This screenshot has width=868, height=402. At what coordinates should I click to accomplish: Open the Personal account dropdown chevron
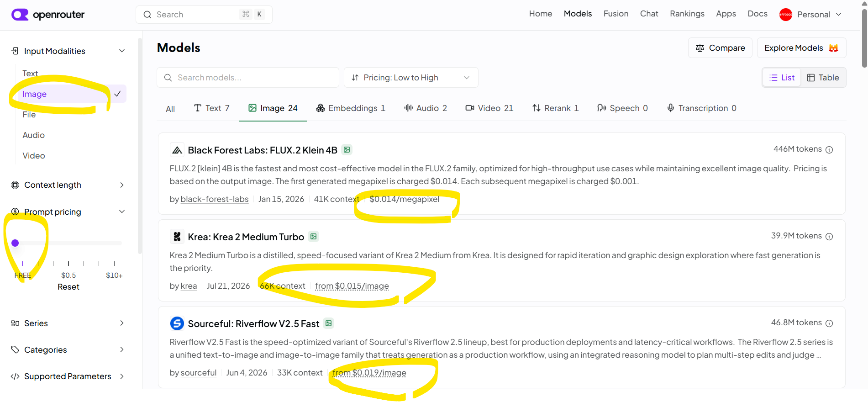[838, 15]
